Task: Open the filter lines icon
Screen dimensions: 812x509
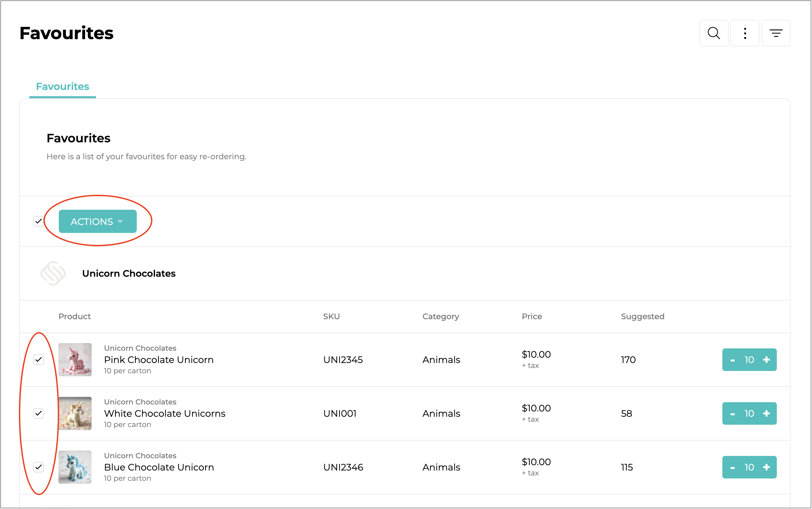Action: [775, 33]
